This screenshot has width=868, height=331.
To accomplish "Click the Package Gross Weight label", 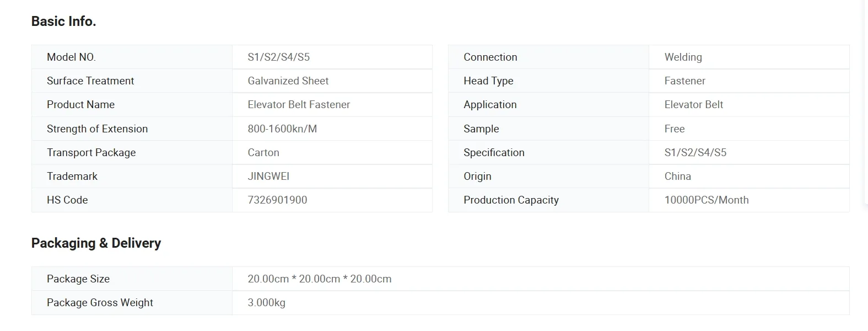I will [100, 303].
